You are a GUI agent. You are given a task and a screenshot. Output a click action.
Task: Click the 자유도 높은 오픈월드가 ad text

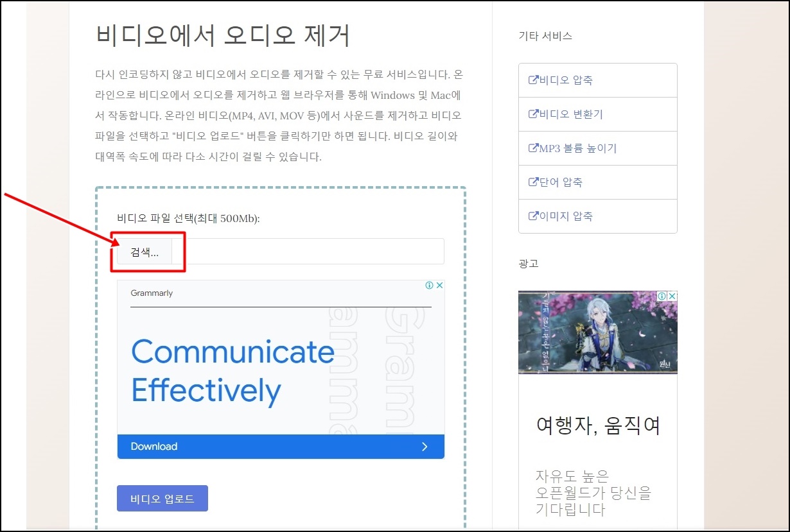[593, 493]
